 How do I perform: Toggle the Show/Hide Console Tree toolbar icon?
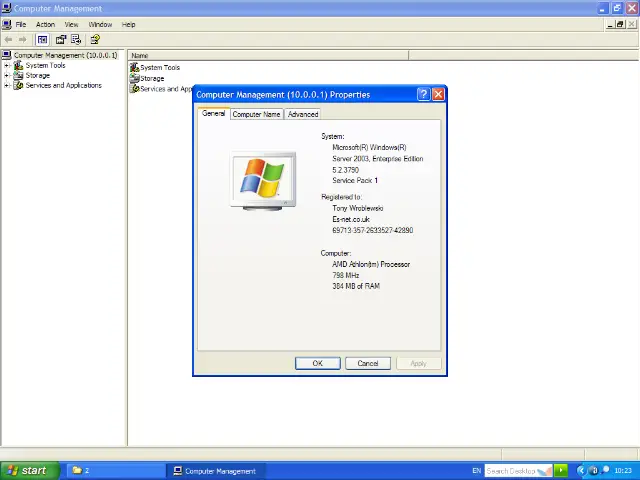pos(42,40)
